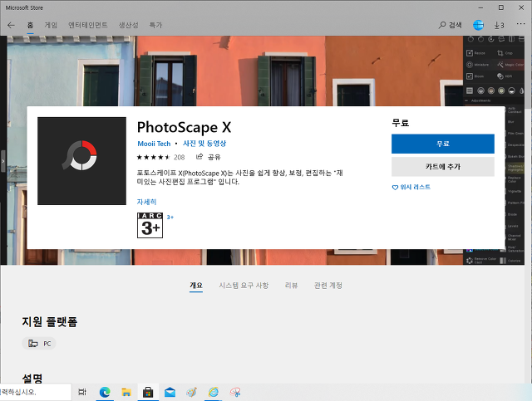Open File Explorer from taskbar
Screen dimensions: 532x401
126,392
